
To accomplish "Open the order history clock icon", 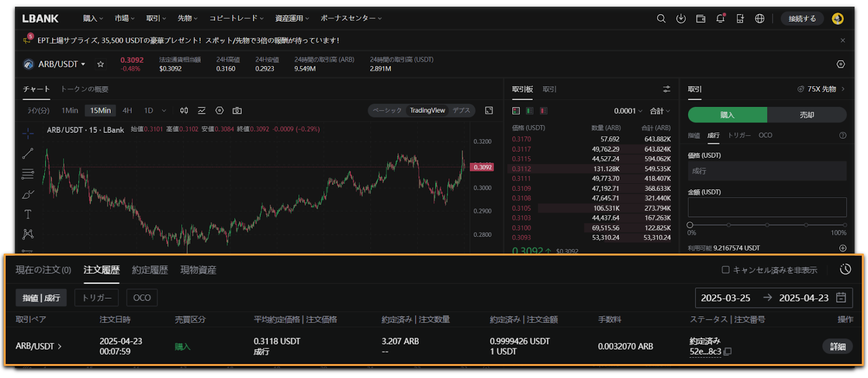I will [845, 270].
